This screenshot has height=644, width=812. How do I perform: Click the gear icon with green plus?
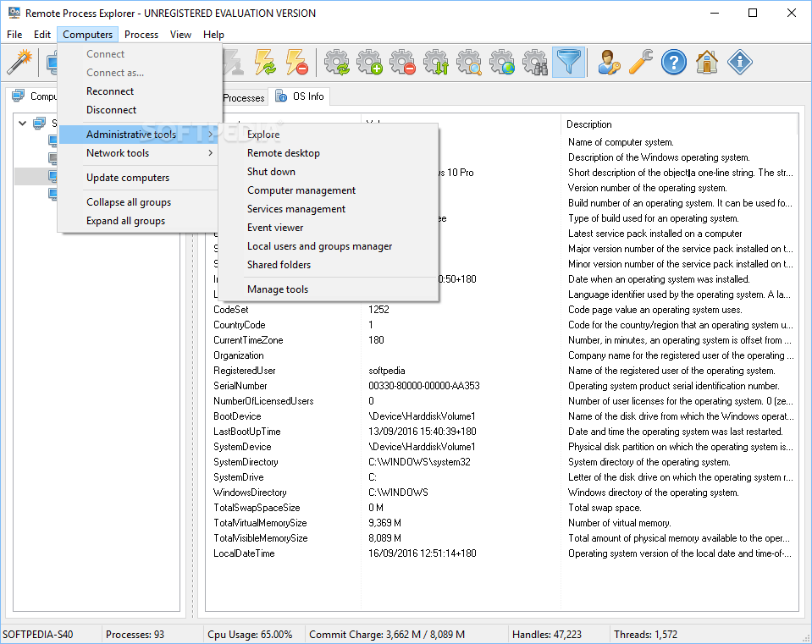pos(370,62)
